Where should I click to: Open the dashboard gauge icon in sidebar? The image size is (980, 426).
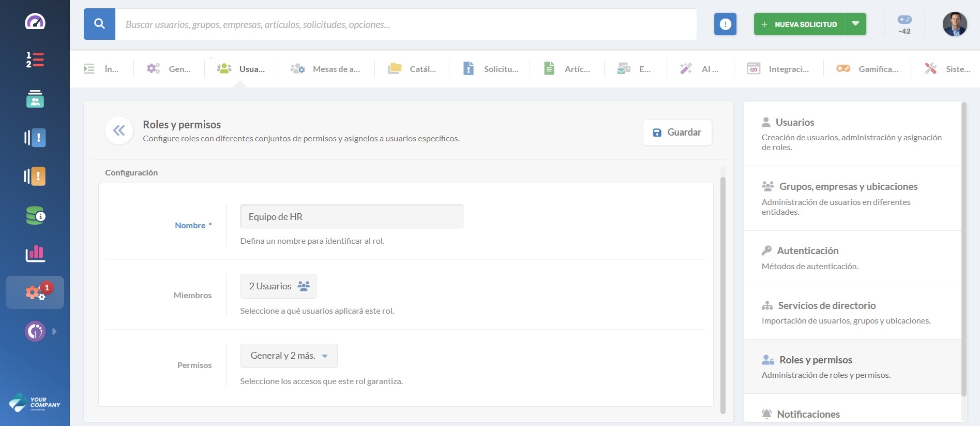tap(35, 22)
